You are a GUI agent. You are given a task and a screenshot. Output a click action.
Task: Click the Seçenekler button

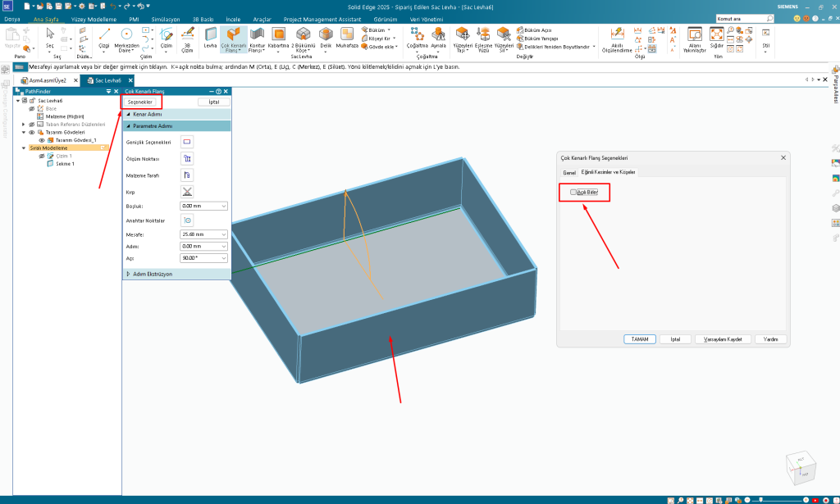tap(141, 102)
